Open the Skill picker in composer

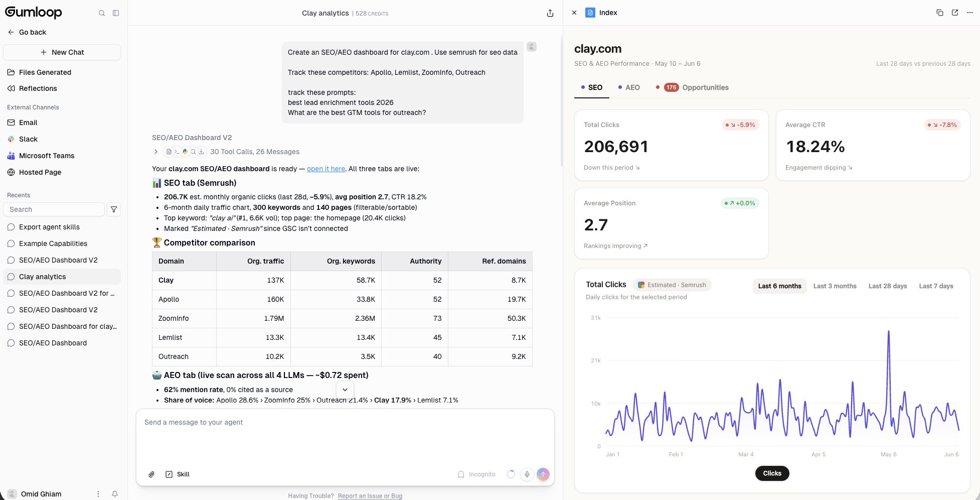(178, 474)
